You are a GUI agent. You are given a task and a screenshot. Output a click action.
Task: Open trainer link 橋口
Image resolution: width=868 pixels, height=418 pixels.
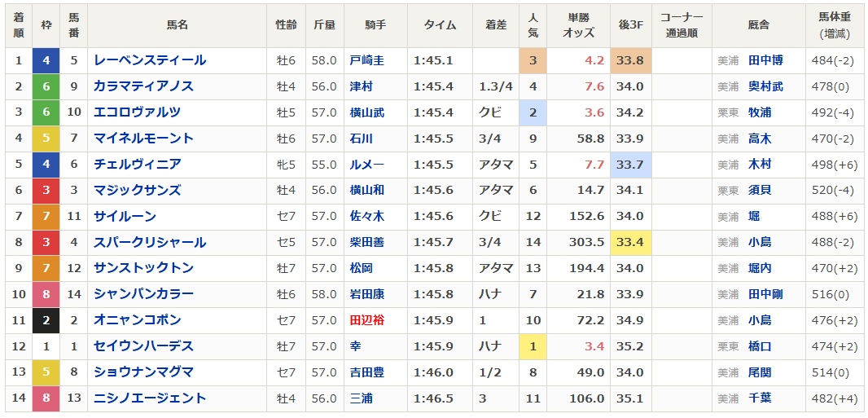pyautogui.click(x=760, y=346)
